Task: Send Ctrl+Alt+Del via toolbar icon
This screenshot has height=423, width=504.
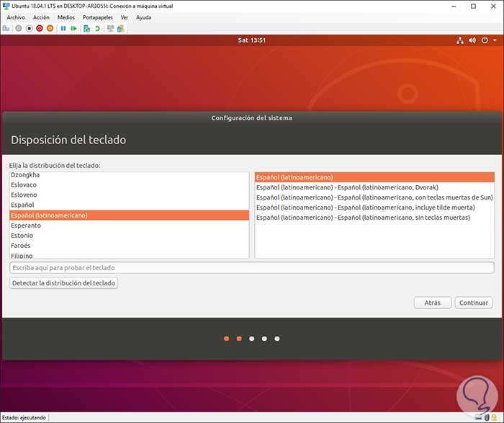Action: pyautogui.click(x=6, y=29)
